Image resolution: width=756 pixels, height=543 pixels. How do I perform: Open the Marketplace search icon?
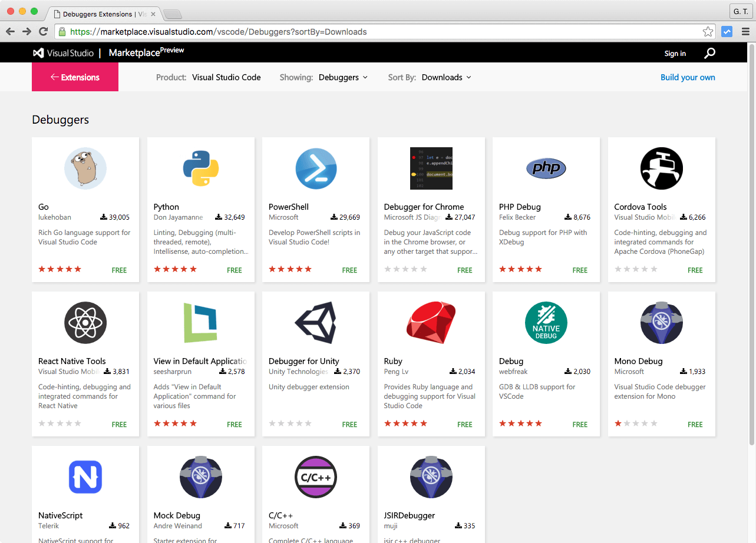[709, 53]
